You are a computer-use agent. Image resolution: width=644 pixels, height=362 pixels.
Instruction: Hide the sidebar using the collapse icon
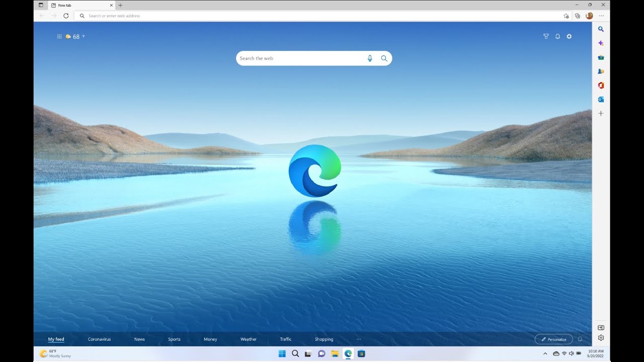[x=601, y=328]
